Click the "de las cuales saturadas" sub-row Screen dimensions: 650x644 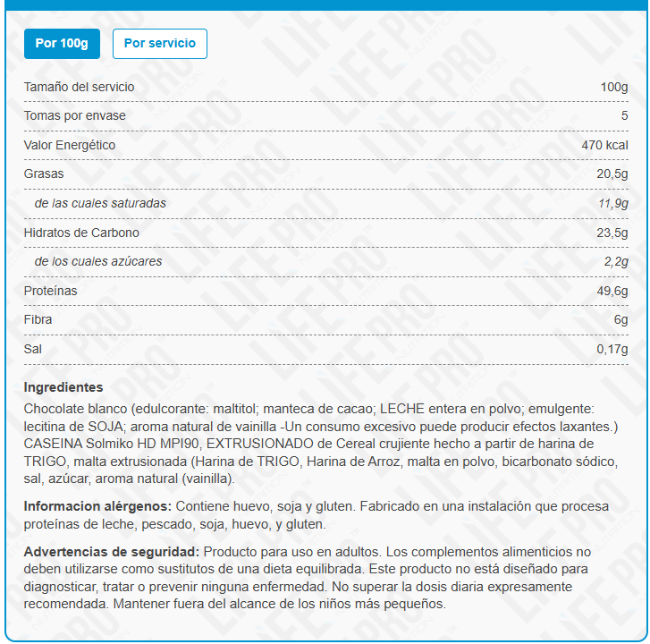tap(100, 203)
